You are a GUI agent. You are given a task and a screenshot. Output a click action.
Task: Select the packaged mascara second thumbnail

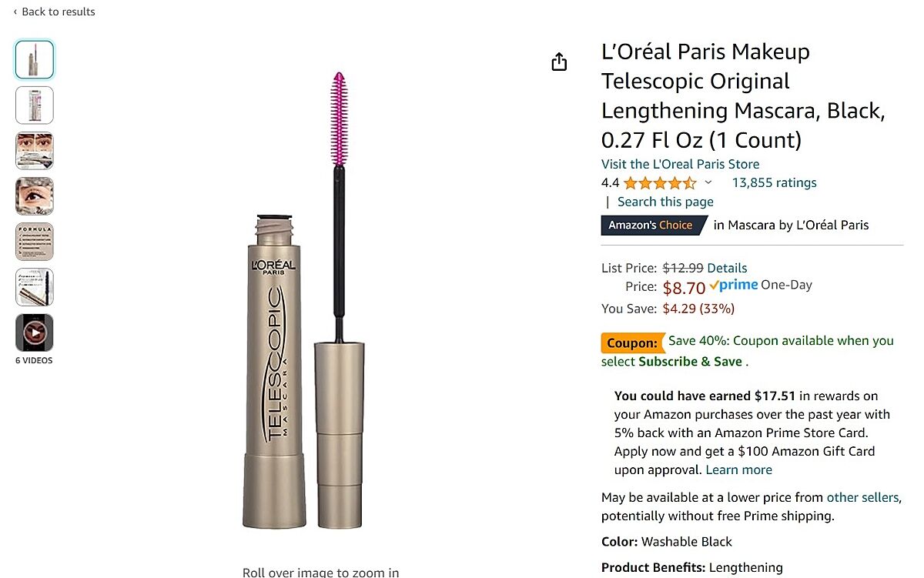click(35, 105)
